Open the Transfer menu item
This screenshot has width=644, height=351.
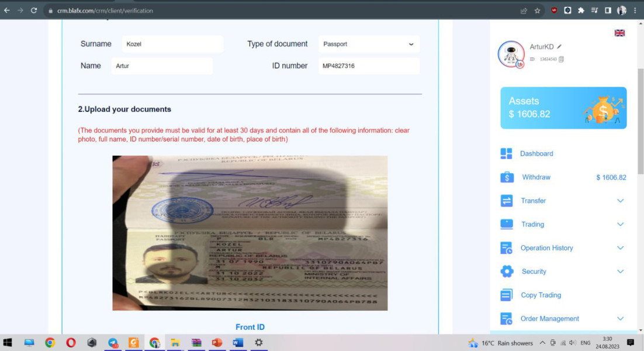533,201
